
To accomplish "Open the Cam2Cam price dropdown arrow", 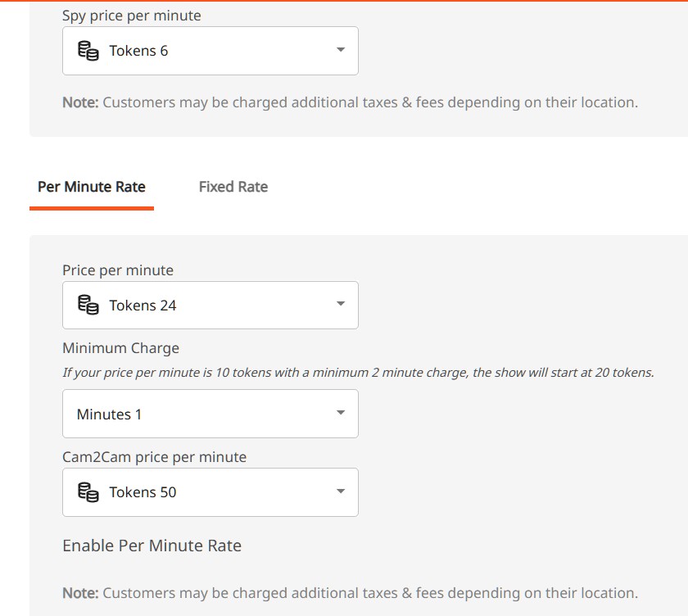I will point(341,491).
